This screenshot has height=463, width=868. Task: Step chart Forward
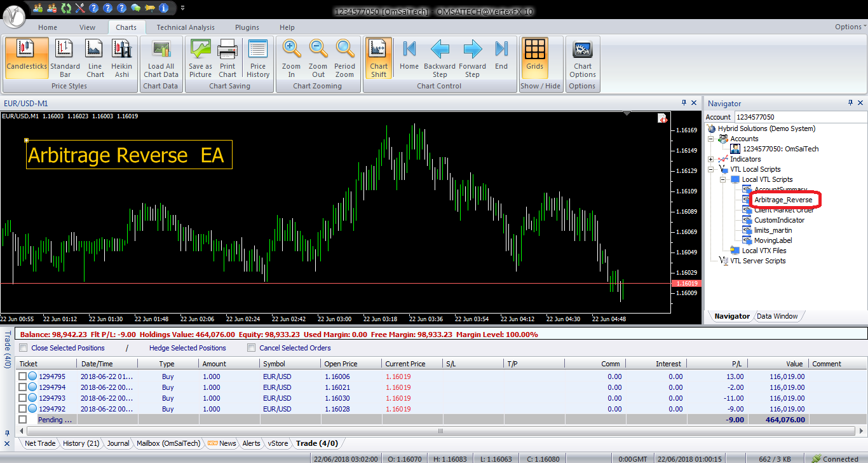coord(472,58)
